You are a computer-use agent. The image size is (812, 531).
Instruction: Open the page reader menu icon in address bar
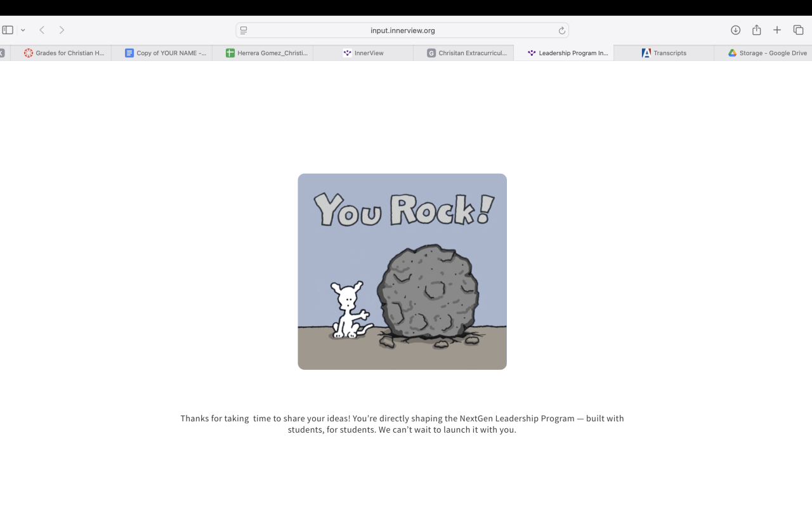(244, 30)
